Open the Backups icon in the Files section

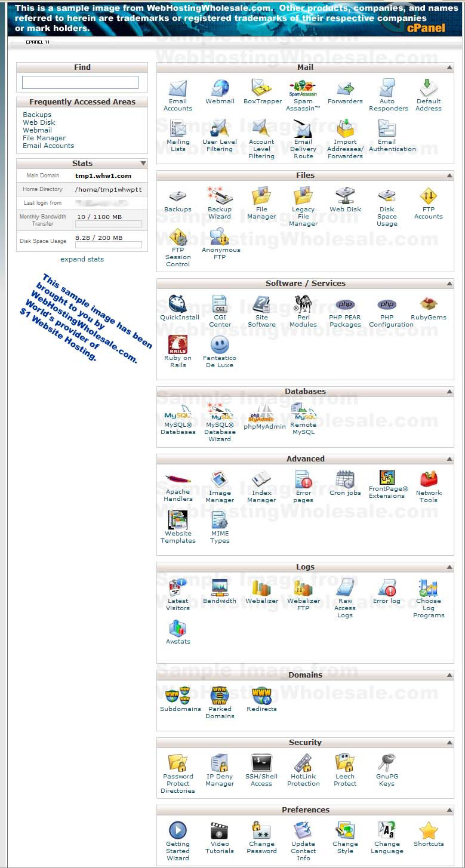(178, 200)
